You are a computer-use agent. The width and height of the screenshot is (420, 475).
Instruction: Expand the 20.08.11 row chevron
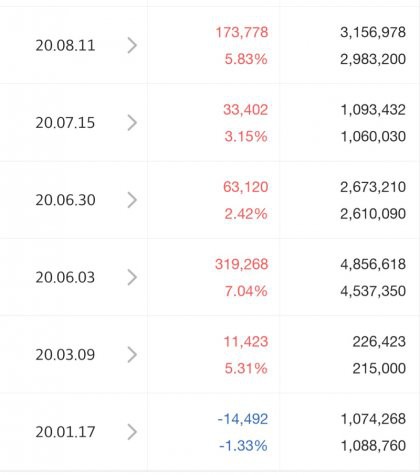click(x=132, y=46)
